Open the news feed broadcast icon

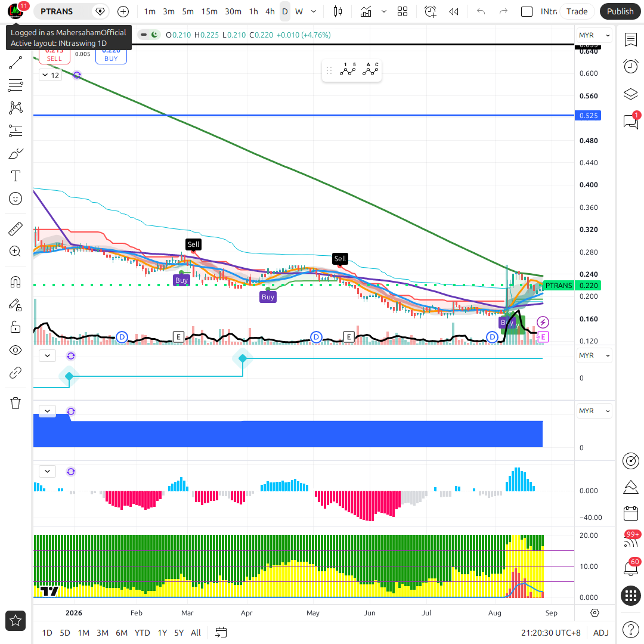pos(631,541)
